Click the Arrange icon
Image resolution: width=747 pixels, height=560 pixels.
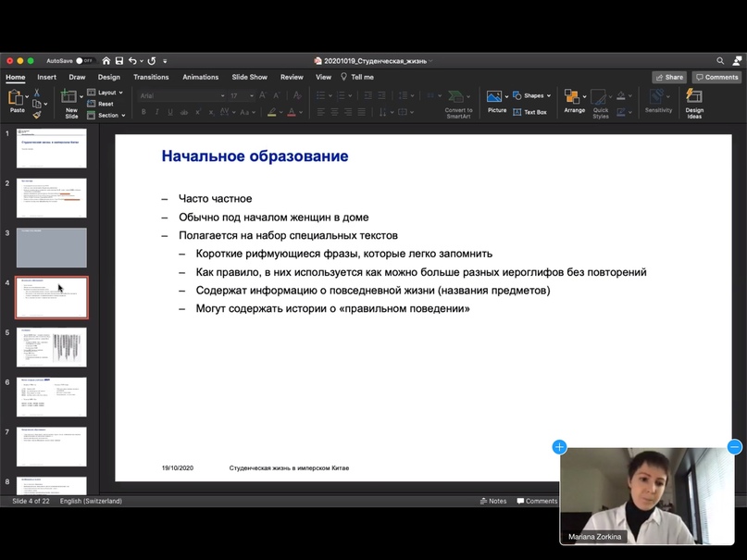(574, 101)
